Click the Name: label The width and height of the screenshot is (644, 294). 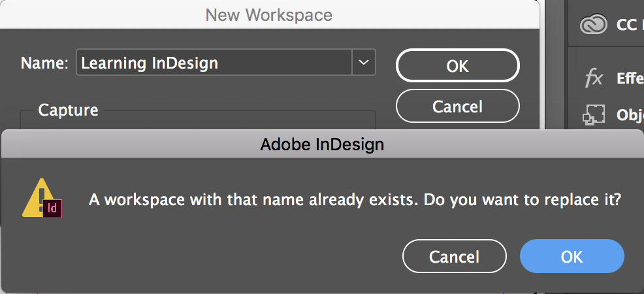45,63
